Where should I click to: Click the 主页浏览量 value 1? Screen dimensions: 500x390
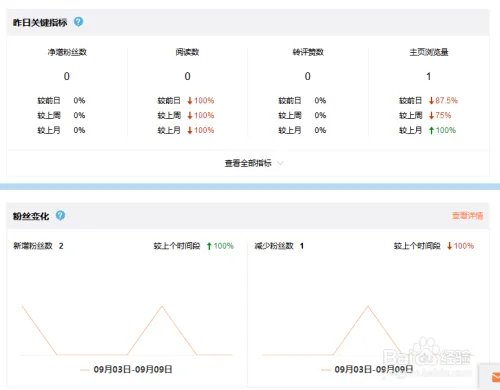tap(429, 76)
